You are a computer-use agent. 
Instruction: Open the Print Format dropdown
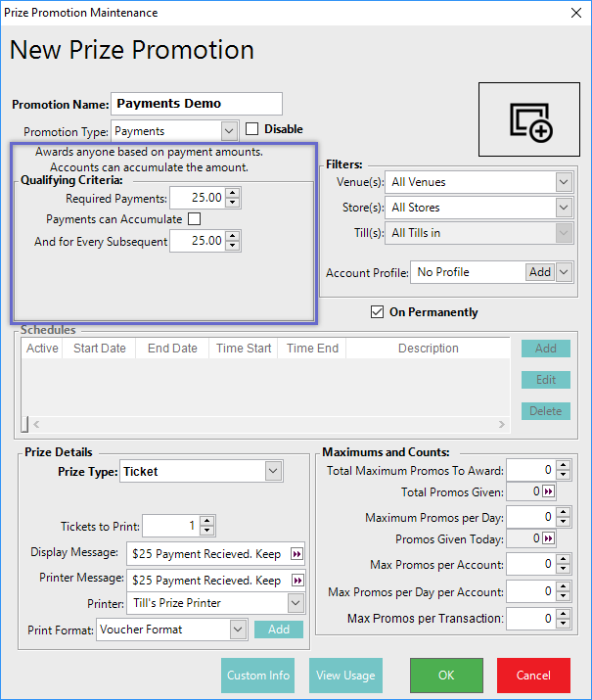[238, 630]
